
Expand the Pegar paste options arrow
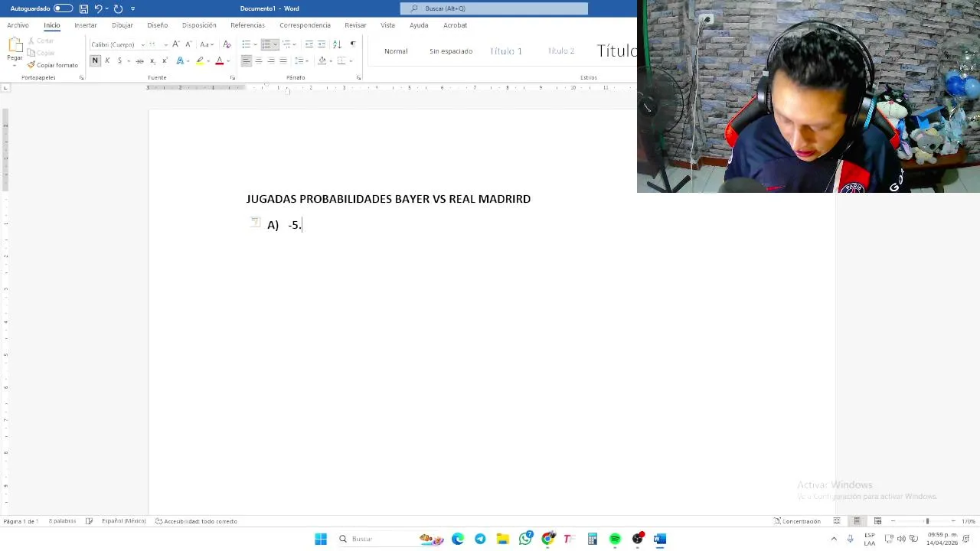(15, 65)
